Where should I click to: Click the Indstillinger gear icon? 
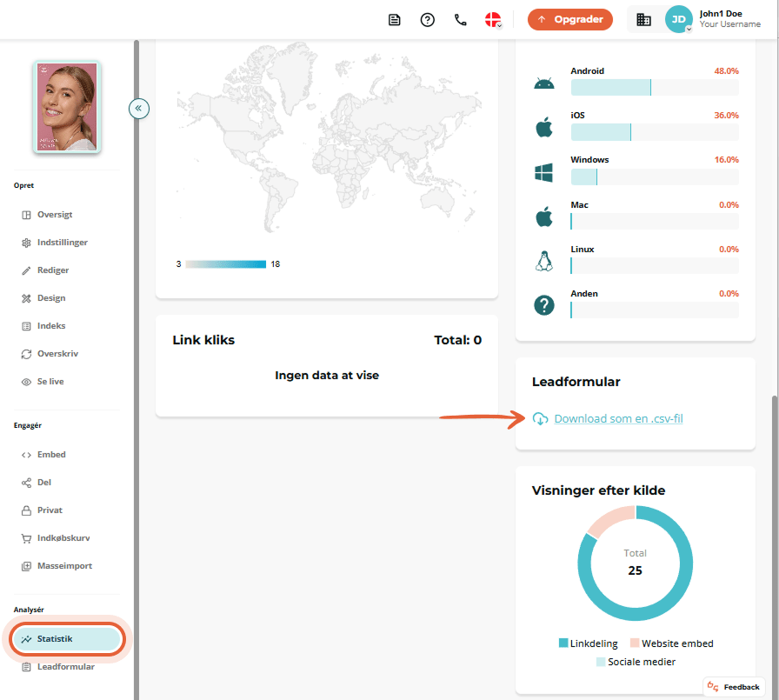26,243
